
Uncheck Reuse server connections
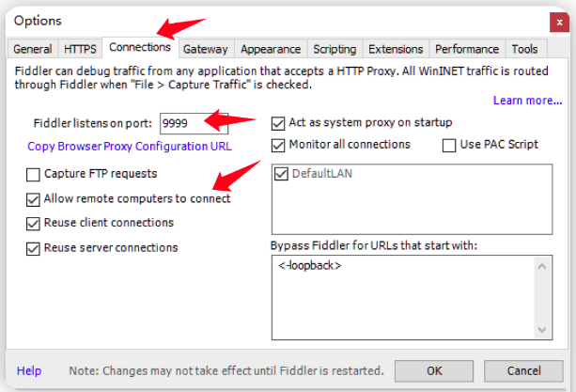click(x=33, y=248)
